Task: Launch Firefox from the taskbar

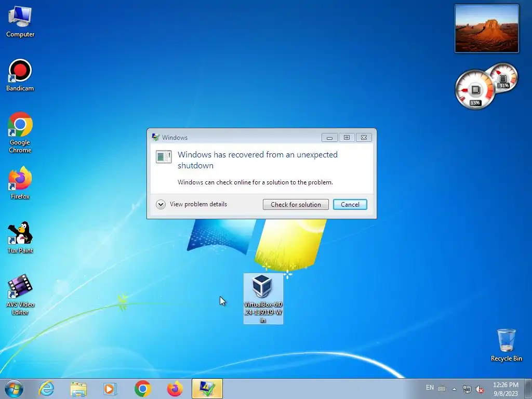Action: point(175,389)
